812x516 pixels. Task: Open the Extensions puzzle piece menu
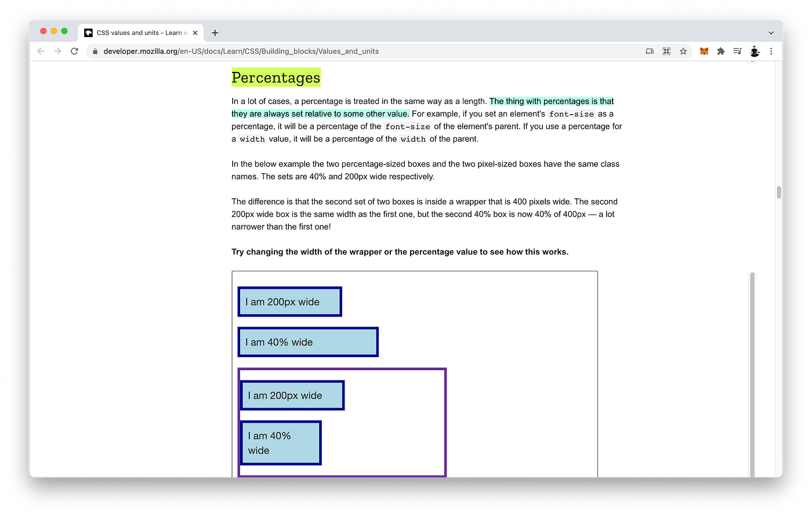click(x=720, y=51)
